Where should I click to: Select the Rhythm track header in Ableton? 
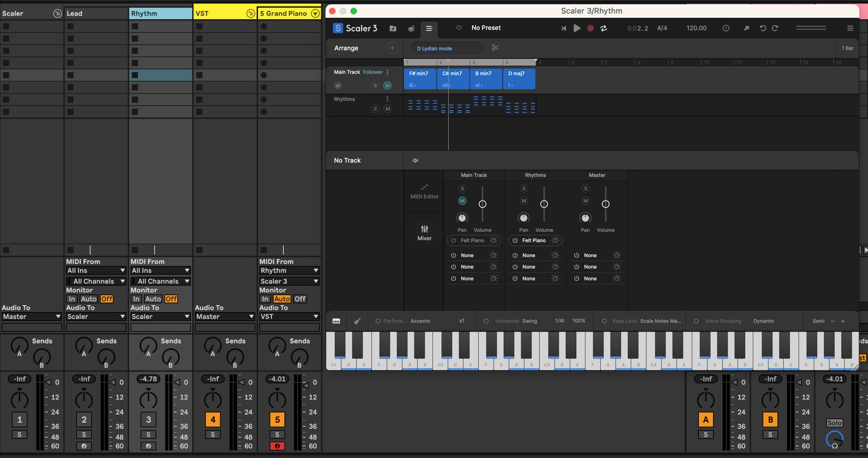(160, 14)
